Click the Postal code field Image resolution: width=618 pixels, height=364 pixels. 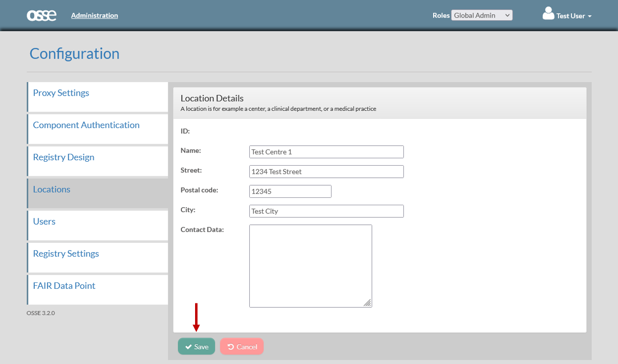pyautogui.click(x=290, y=192)
